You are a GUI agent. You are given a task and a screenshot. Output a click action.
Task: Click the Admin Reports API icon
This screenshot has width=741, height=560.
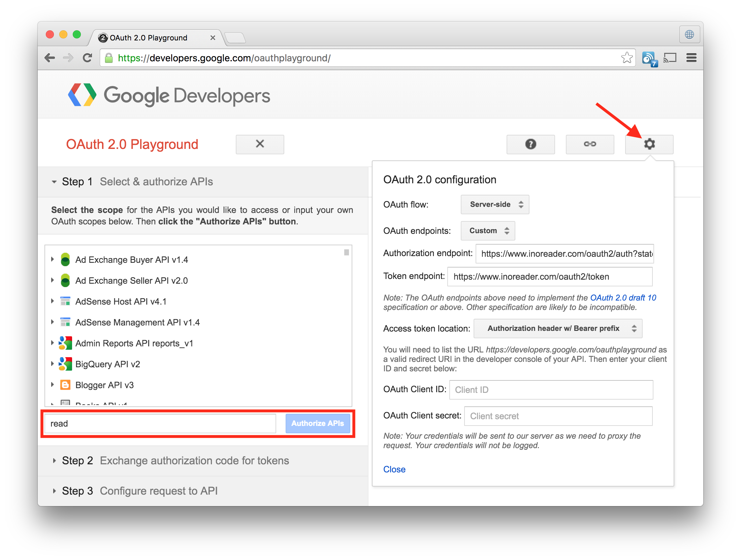tap(65, 343)
